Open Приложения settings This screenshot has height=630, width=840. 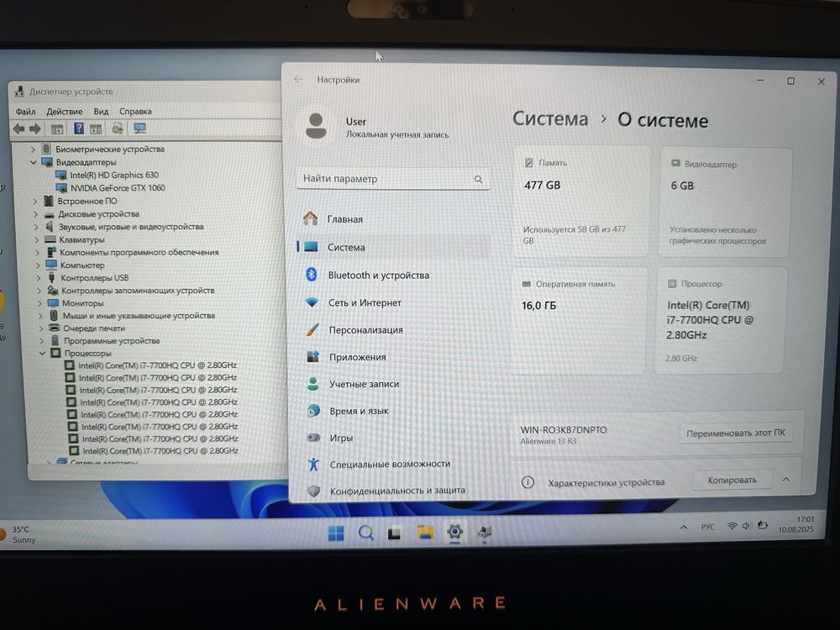pyautogui.click(x=357, y=357)
